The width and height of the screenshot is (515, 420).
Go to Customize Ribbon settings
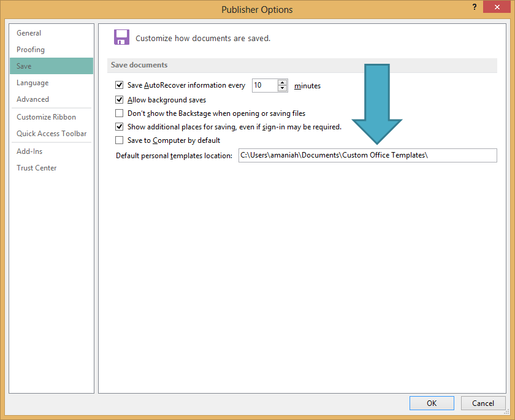[47, 117]
